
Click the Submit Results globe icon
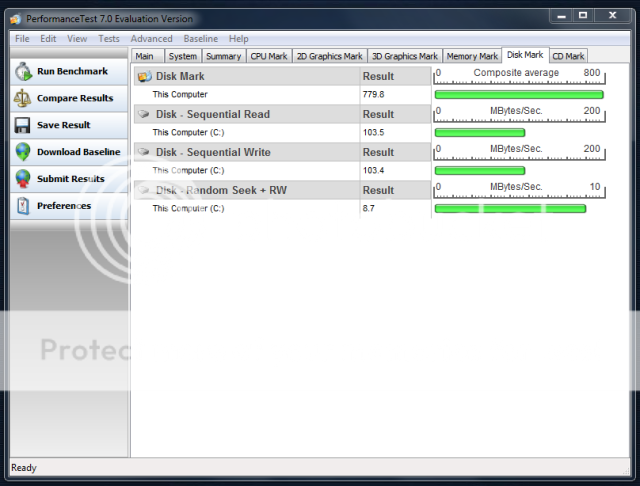tap(22, 179)
